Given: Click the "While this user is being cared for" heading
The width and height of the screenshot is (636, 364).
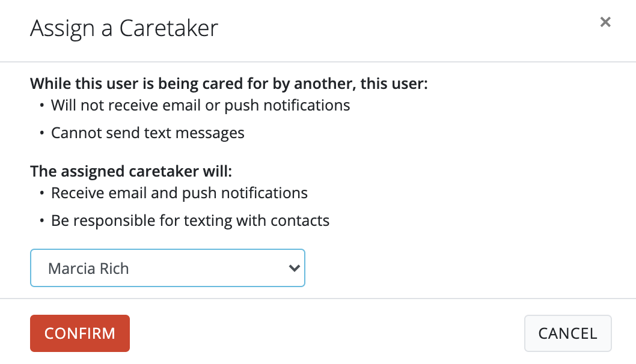Looking at the screenshot, I should point(228,83).
